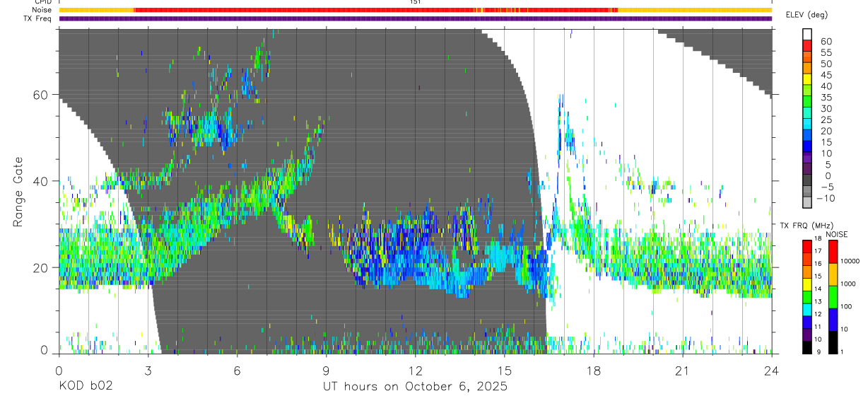Click the 'NOISE' legend heading above noise colorbar
The image size is (868, 401).
coord(838,234)
